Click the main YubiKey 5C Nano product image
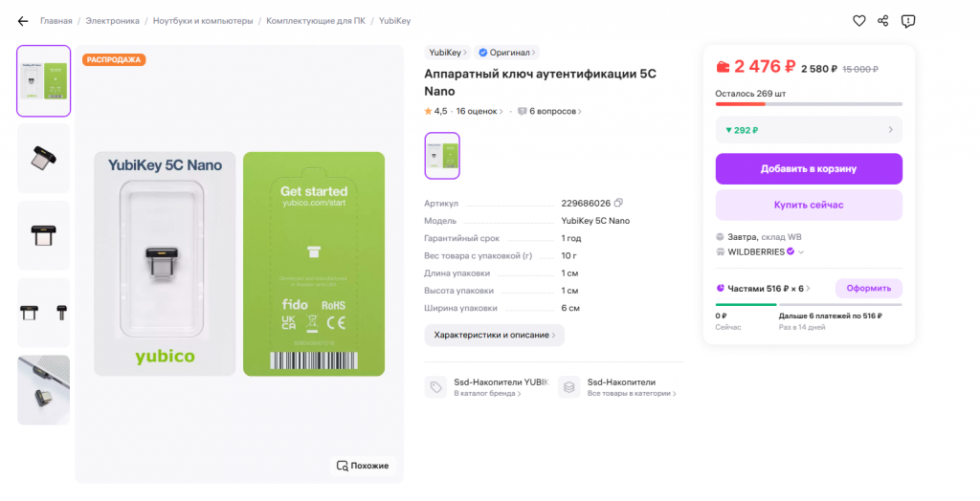Viewport: 980px width, 501px height. coord(239,264)
